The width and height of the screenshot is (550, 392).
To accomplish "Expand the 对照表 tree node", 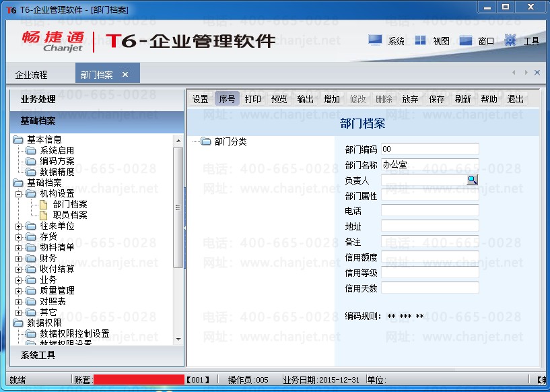I will pos(19,302).
